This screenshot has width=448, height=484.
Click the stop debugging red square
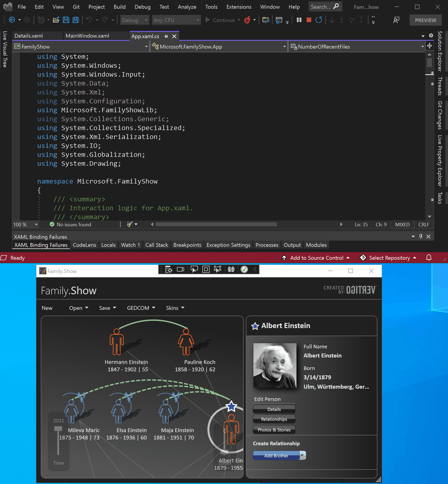tap(309, 20)
